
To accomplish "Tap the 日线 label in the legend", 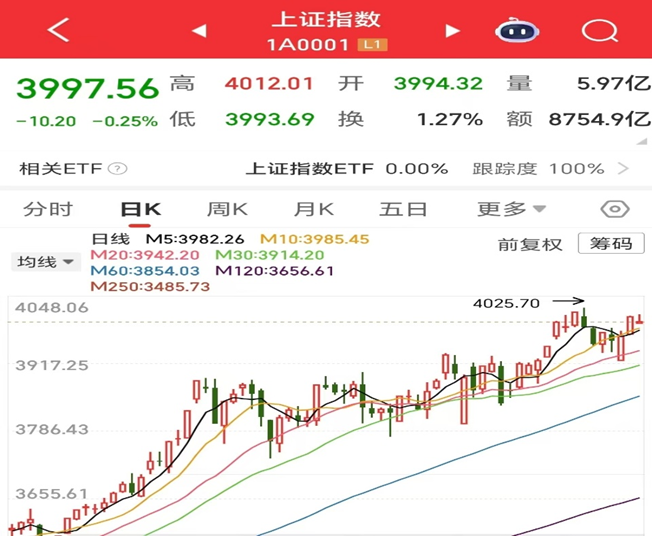I will (x=111, y=239).
